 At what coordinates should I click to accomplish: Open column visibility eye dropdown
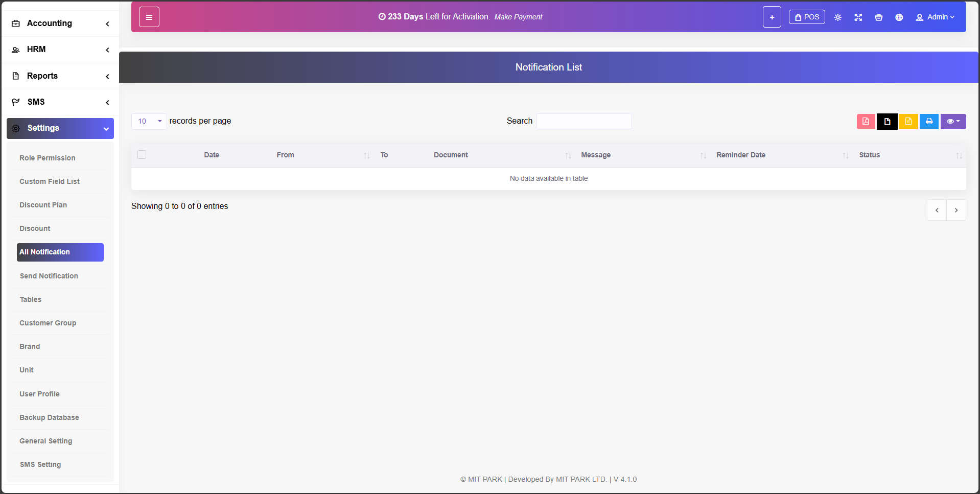pyautogui.click(x=953, y=122)
